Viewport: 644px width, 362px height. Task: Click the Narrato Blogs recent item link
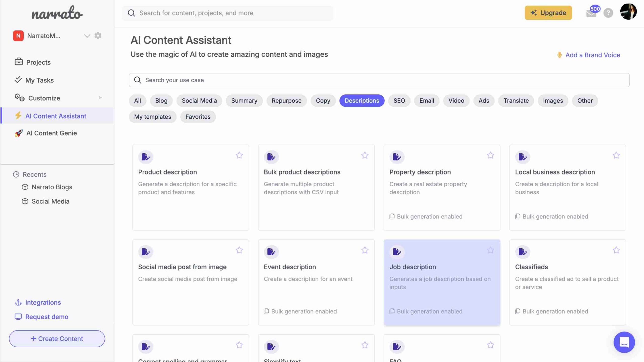[x=52, y=186]
